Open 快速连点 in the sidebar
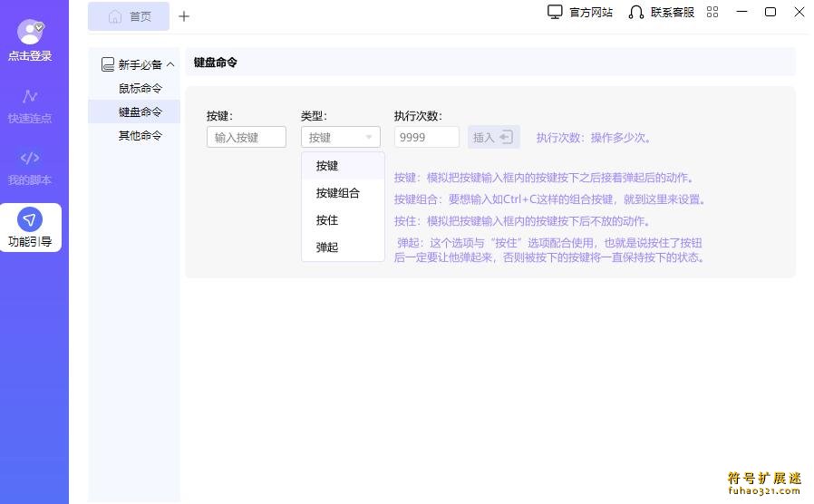Image resolution: width=814 pixels, height=504 pixels. click(x=30, y=106)
